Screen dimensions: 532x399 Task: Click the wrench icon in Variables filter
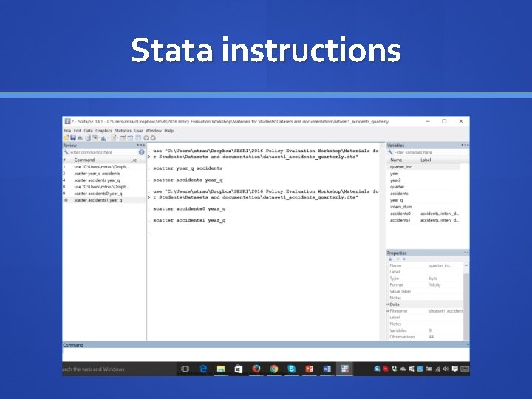coord(390,152)
